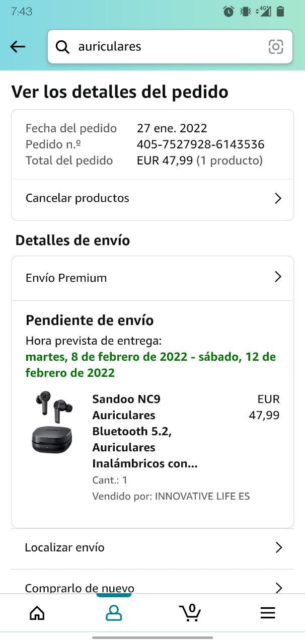Select Envío Premium option

66,278
